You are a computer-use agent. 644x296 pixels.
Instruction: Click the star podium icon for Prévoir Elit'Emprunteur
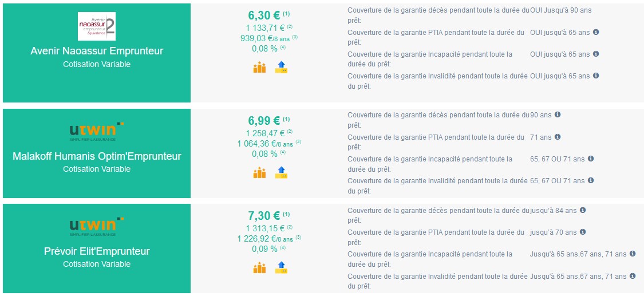click(259, 268)
